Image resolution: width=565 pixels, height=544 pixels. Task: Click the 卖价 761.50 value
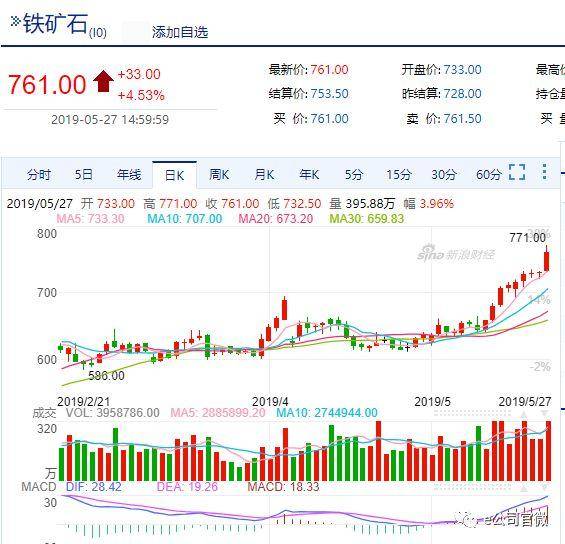[462, 119]
